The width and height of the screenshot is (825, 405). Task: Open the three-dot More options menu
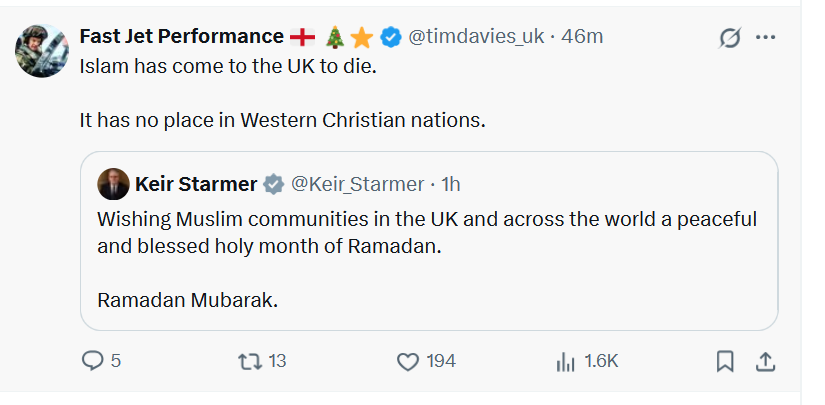tap(766, 38)
